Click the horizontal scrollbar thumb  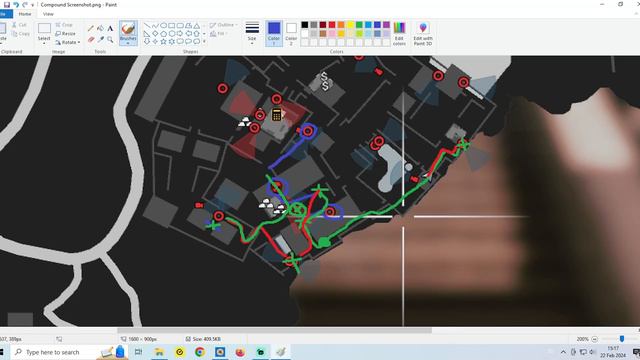pos(274,330)
